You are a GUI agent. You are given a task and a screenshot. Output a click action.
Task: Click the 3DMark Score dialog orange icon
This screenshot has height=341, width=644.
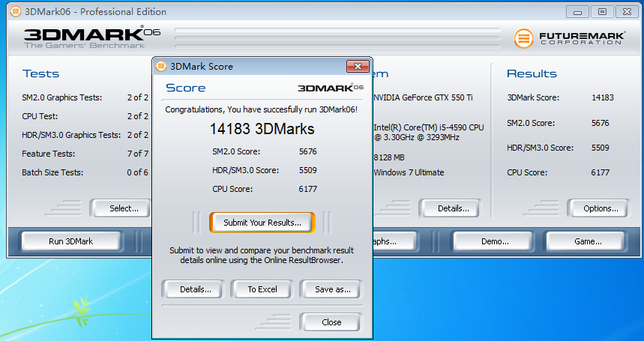click(161, 66)
